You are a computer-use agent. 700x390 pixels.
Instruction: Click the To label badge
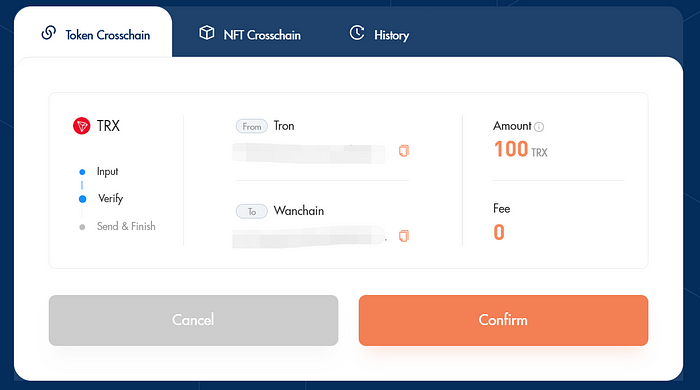click(252, 211)
